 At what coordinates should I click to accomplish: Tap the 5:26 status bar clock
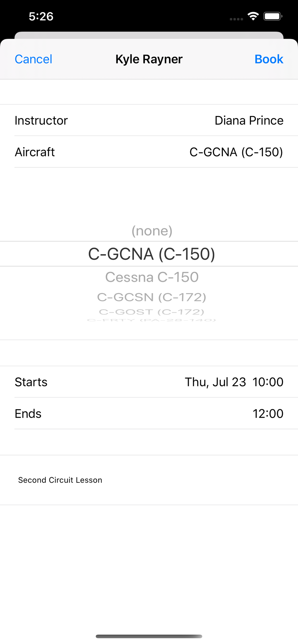coord(41,16)
